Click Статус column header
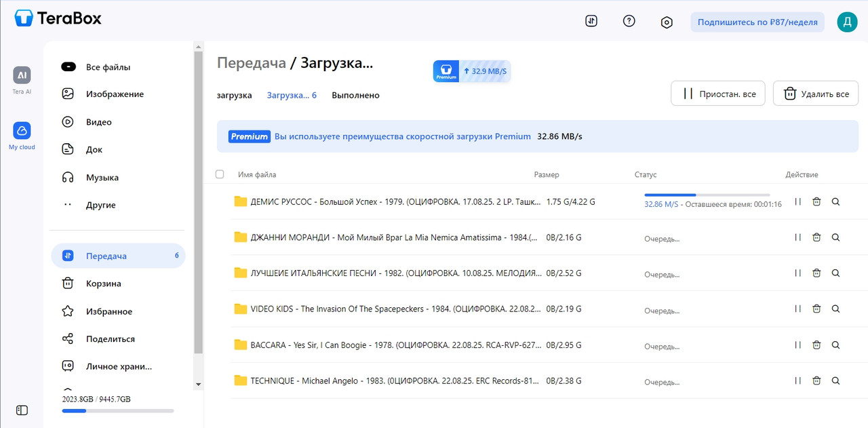Screen dimensions: 868x428 coord(646,174)
